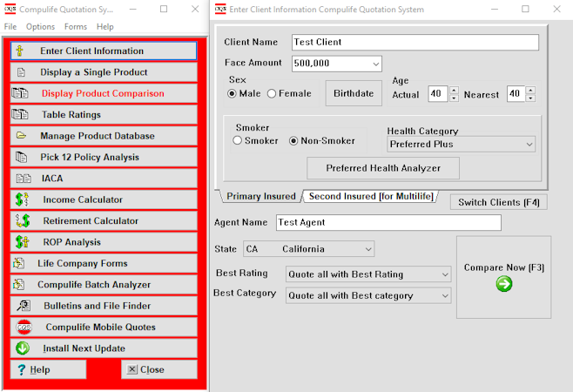The image size is (573, 392).
Task: Switch to the Primary Insured tab
Action: (261, 196)
